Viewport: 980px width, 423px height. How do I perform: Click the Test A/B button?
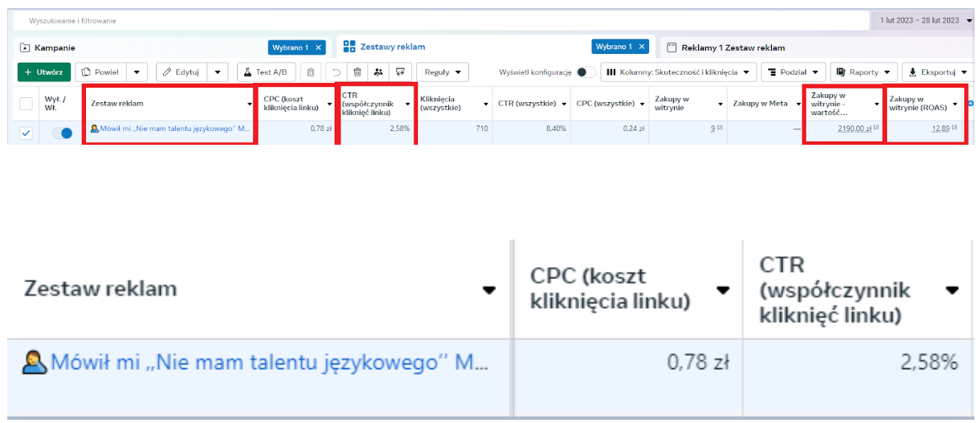(267, 72)
